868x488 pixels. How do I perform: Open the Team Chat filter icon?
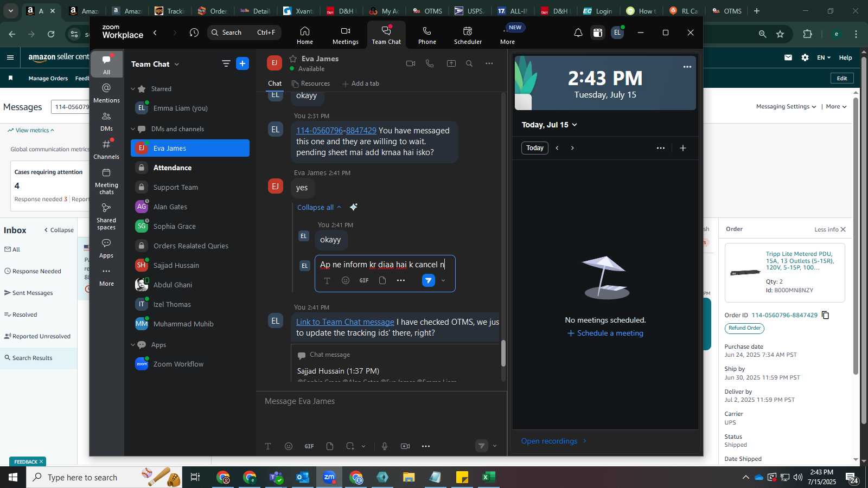click(226, 63)
